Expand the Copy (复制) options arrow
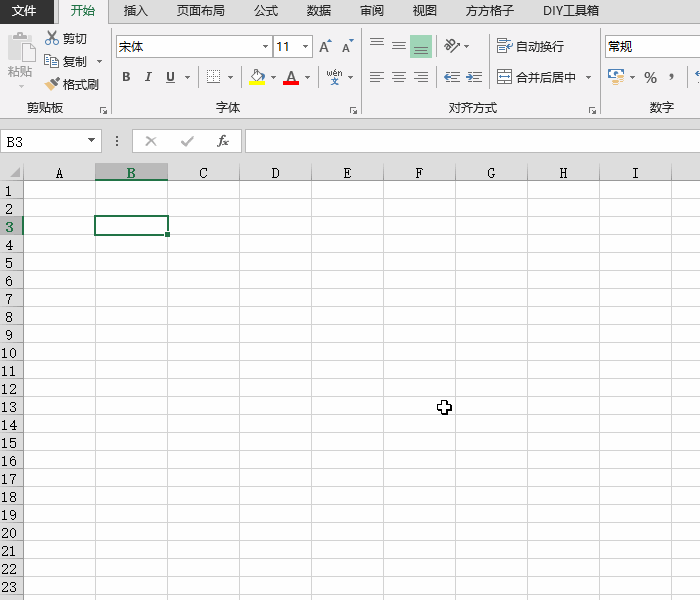The image size is (700, 600). tap(100, 61)
